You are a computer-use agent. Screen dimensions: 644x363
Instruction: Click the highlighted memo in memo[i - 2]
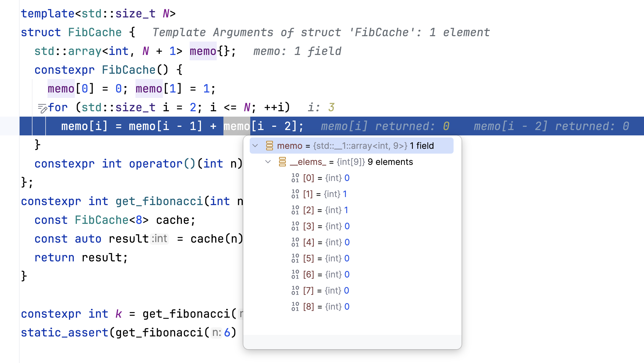237,126
